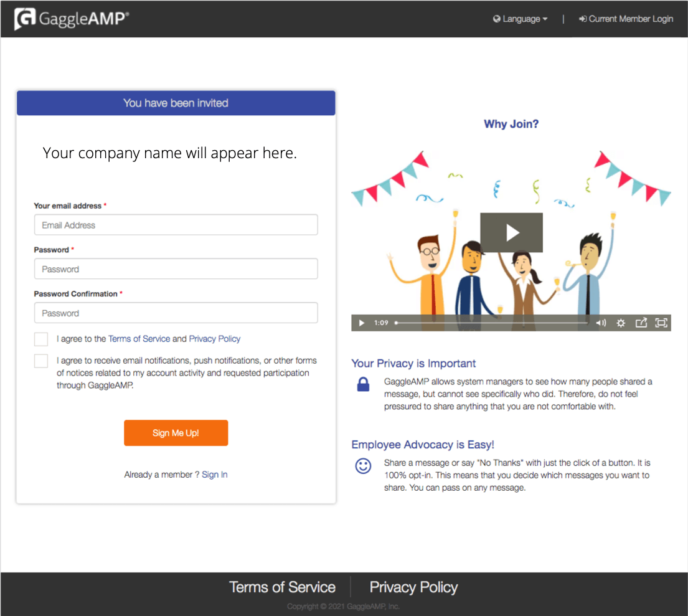Image resolution: width=688 pixels, height=616 pixels.
Task: Open footer Privacy Policy link
Action: pyautogui.click(x=414, y=587)
